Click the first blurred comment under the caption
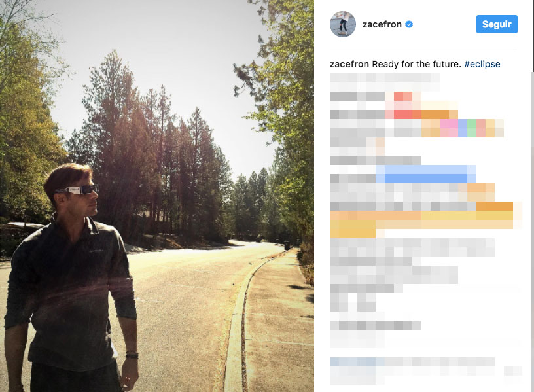534x392 pixels. coord(385,82)
